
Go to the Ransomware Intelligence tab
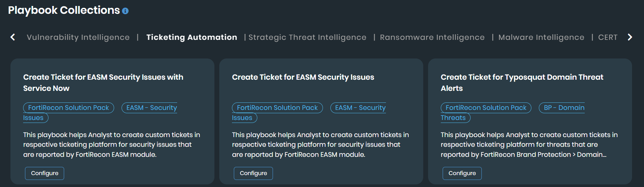coord(432,37)
